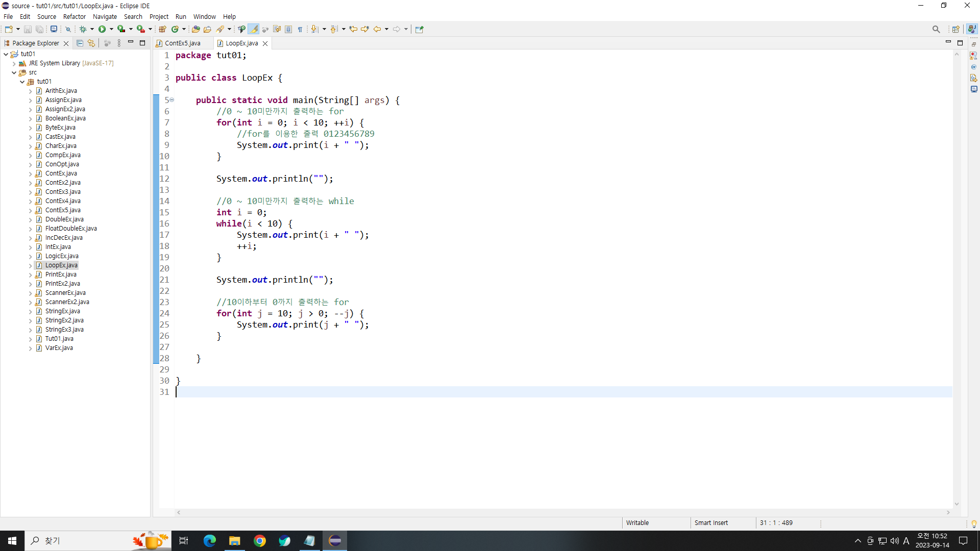
Task: Switch to the ContEx5.java editor tab
Action: click(x=182, y=43)
